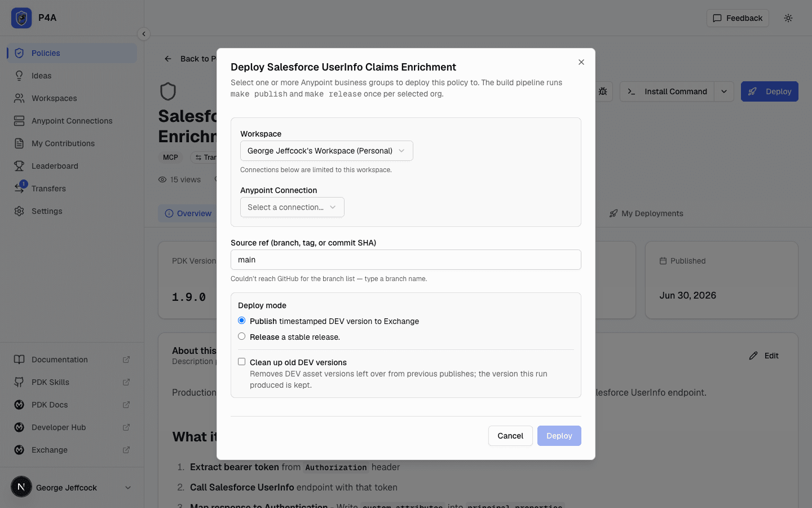Click the MCP tag
Viewport: 812px width, 508px height.
click(170, 157)
